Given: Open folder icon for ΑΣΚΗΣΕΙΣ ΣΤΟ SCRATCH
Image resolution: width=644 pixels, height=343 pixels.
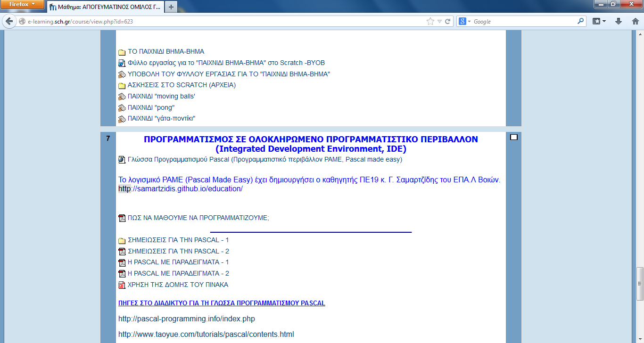Looking at the screenshot, I should click(122, 86).
